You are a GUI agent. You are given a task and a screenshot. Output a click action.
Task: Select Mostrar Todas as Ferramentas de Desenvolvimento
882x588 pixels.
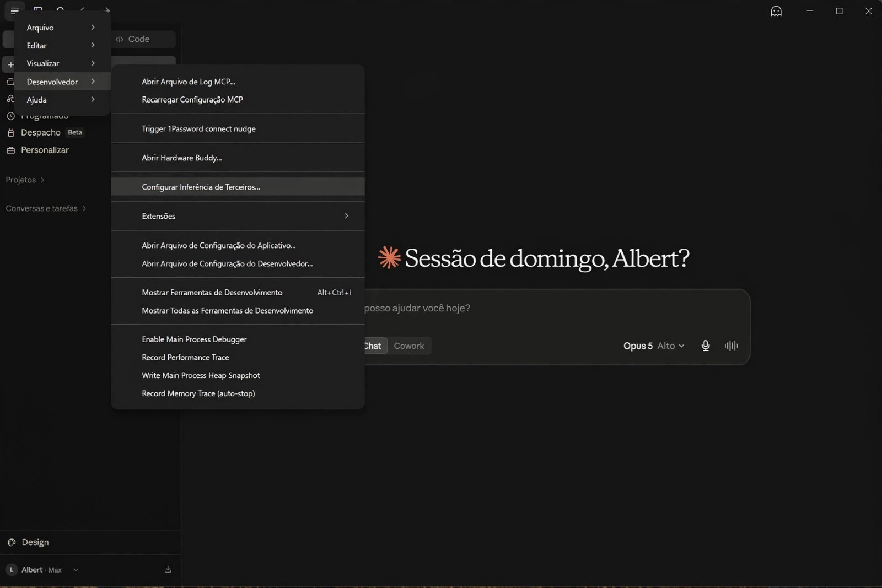pos(238,311)
